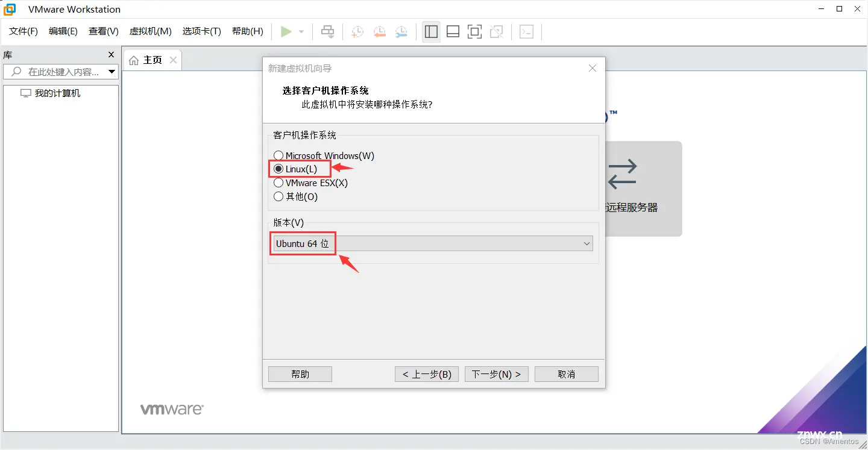Open the library search filter dropdown

(112, 72)
